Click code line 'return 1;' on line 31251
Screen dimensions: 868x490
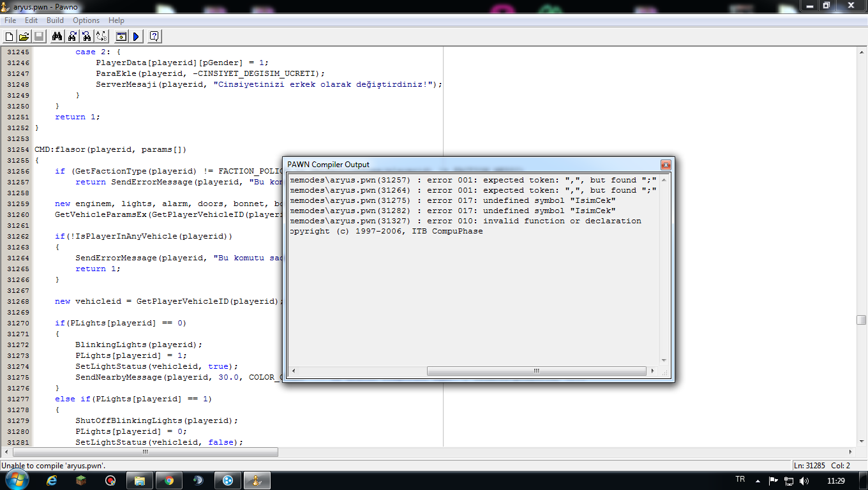(78, 117)
